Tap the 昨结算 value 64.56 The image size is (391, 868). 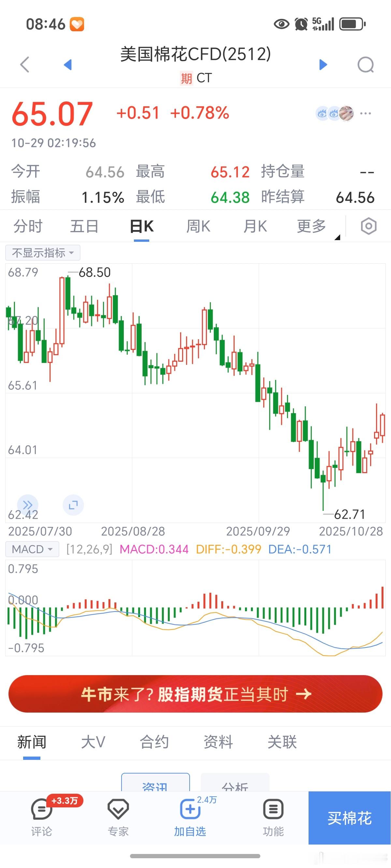pos(355,197)
